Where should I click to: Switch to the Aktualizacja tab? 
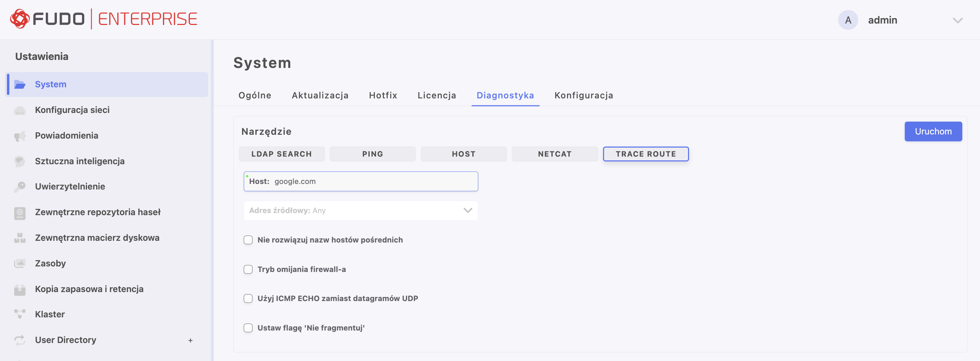320,95
